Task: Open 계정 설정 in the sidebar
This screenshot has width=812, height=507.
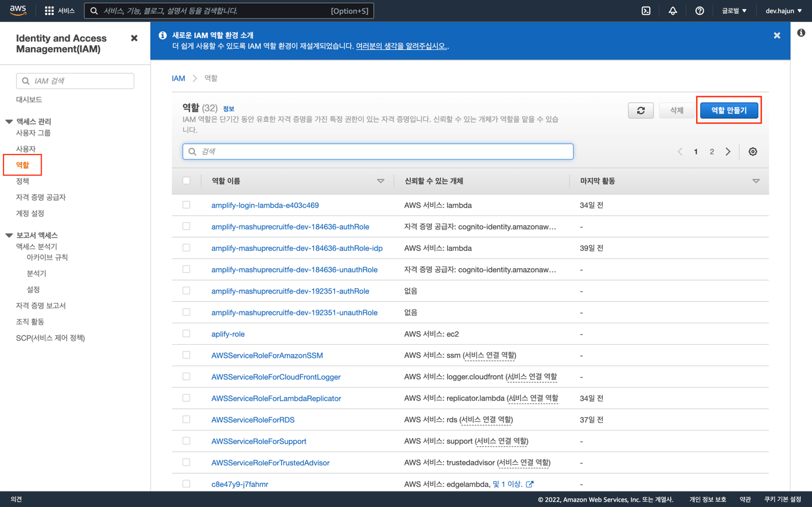Action: click(x=30, y=213)
